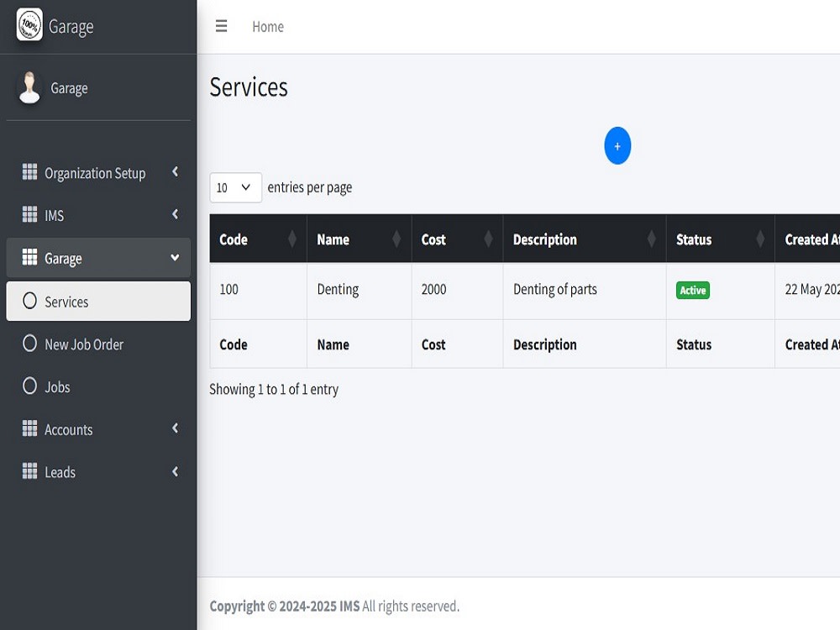Open the Organization Setup menu label
Screen dimensions: 840x630
(x=95, y=174)
